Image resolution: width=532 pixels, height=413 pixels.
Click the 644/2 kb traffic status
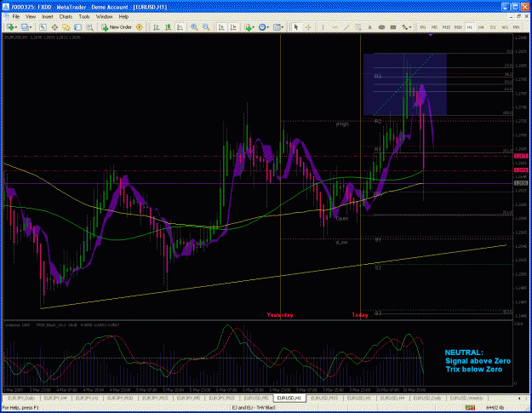coord(495,407)
